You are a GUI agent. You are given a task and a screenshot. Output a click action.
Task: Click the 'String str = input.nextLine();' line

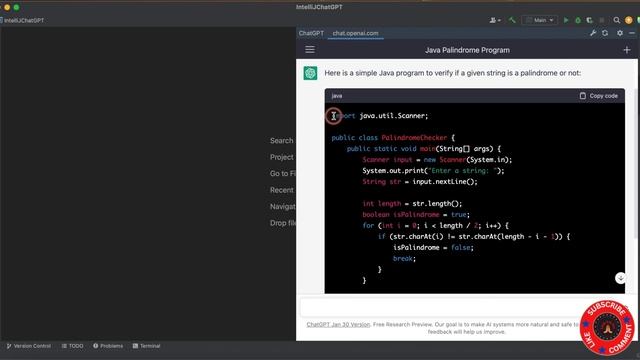coord(420,182)
